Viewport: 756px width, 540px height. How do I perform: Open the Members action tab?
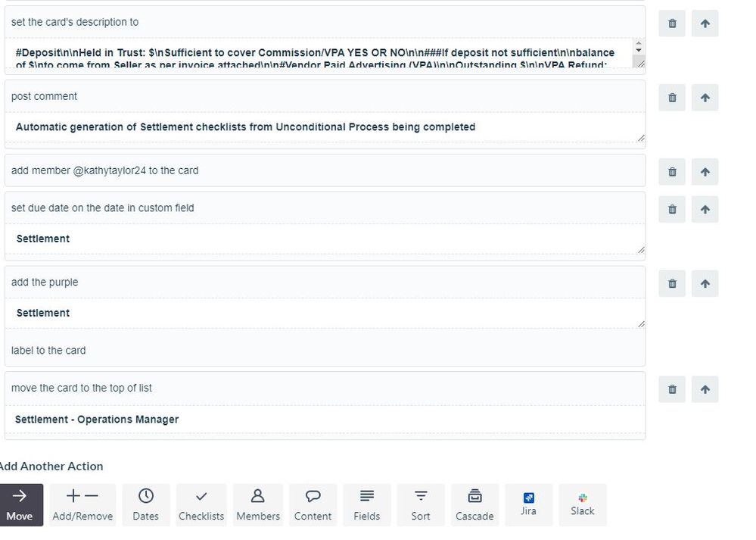tap(258, 504)
